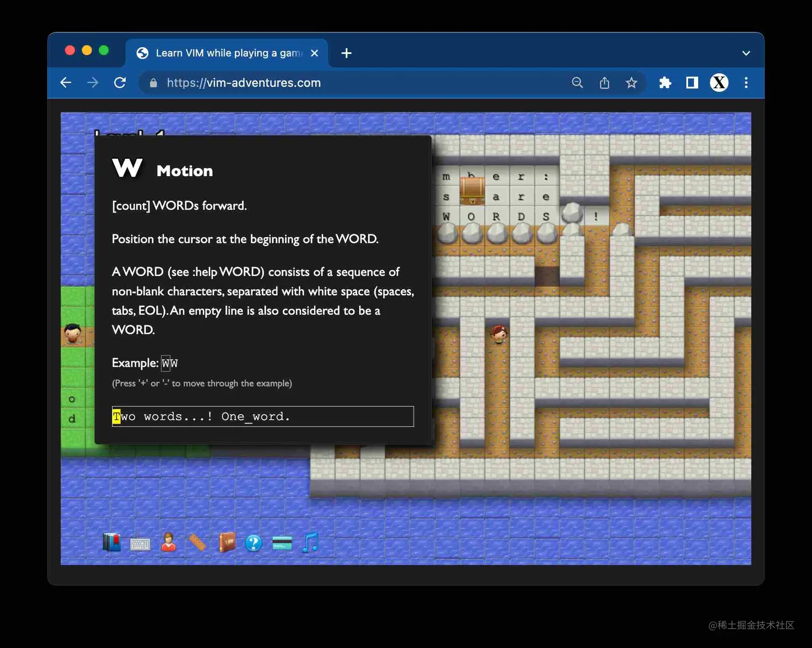Open the Chrome three-dot menu
Screen dimensions: 812x648
tap(746, 83)
